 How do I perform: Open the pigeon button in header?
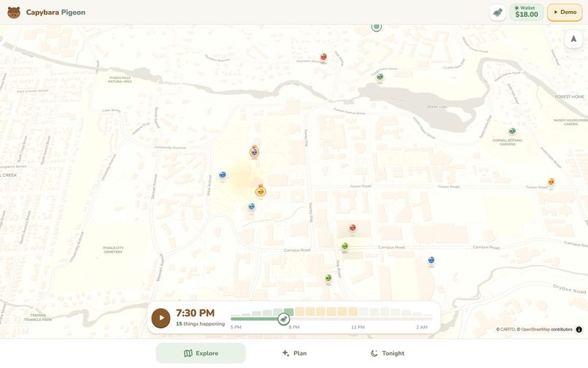(x=498, y=12)
